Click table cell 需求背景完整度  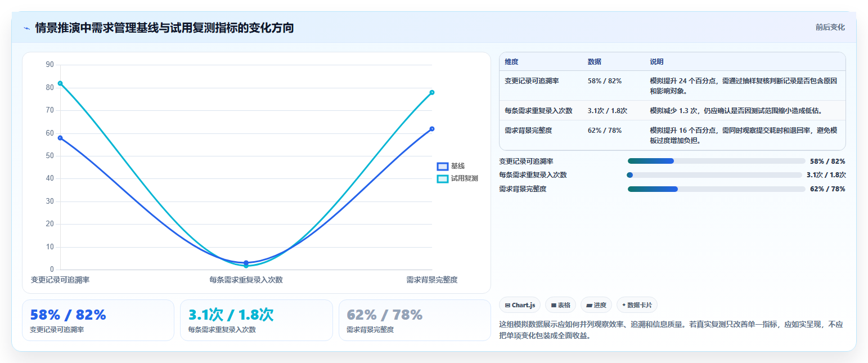528,131
